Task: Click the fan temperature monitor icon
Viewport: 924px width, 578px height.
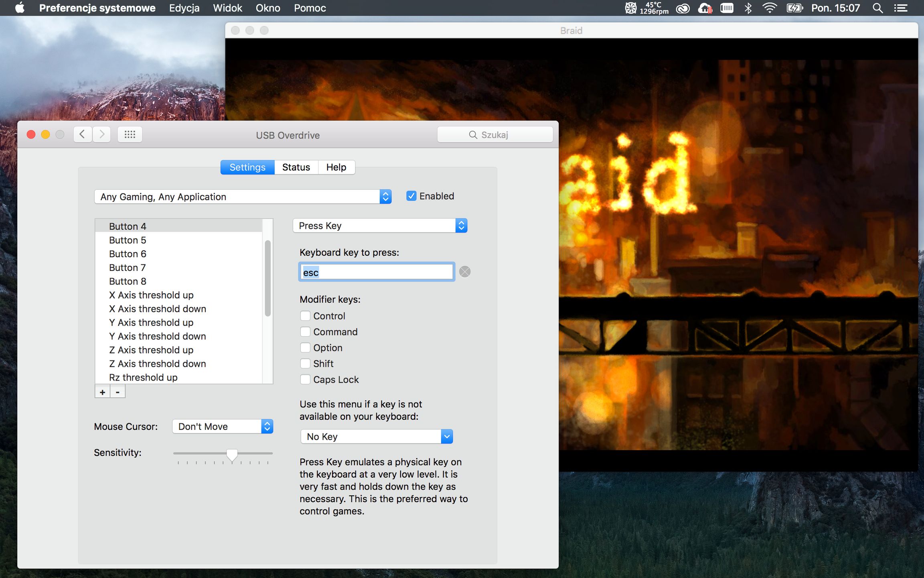Action: (631, 8)
